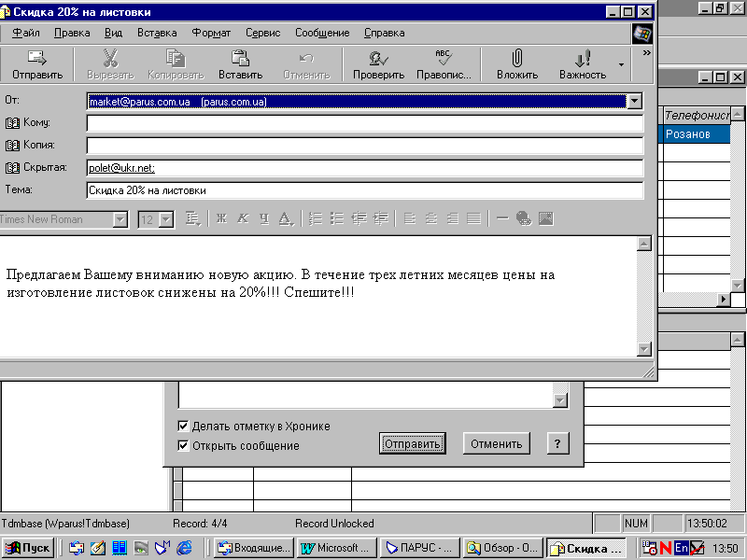This screenshot has height=560, width=747.
Task: Open the Важность dropdown arrow
Action: pyautogui.click(x=621, y=64)
